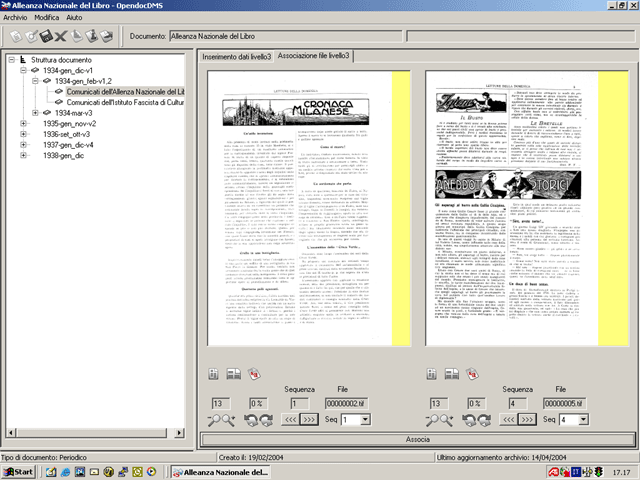Rotate right page counterclockwise
This screenshot has height=480, width=640.
(469, 420)
